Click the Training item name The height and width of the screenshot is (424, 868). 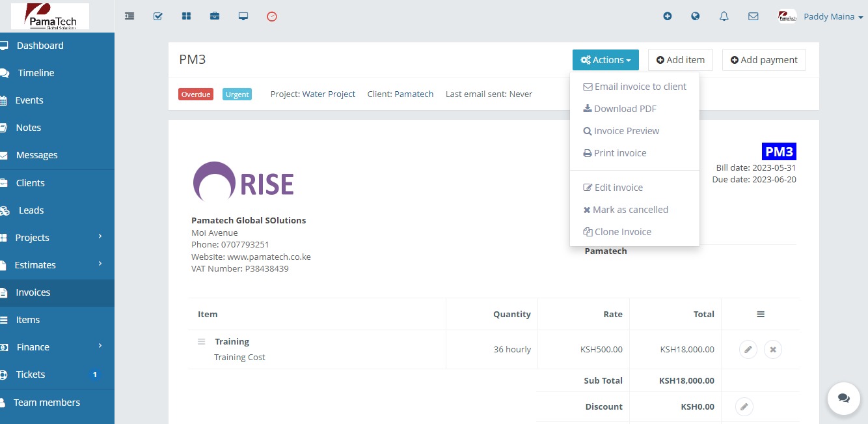click(x=232, y=342)
